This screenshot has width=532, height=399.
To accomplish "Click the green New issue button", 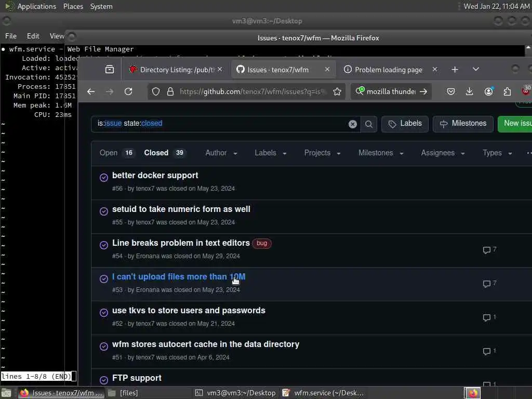I will click(x=515, y=124).
